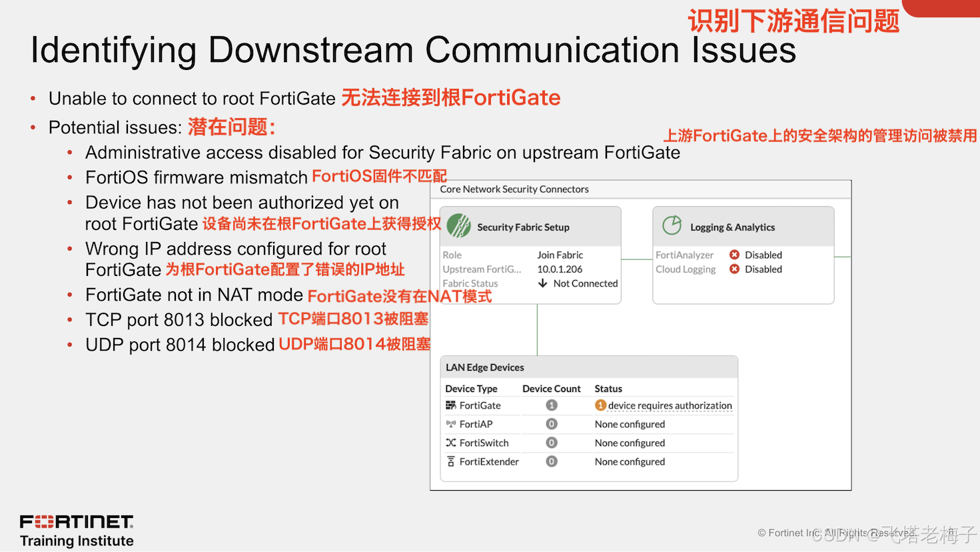980x552 pixels.
Task: Select the FortiAnalyzer Disabled status text
Action: coord(763,255)
